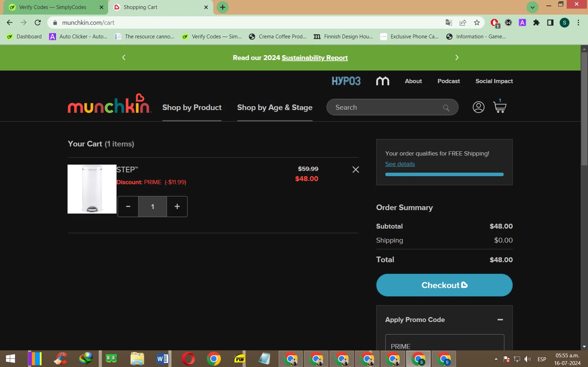Click the page vertical scrollbar

pyautogui.click(x=584, y=109)
